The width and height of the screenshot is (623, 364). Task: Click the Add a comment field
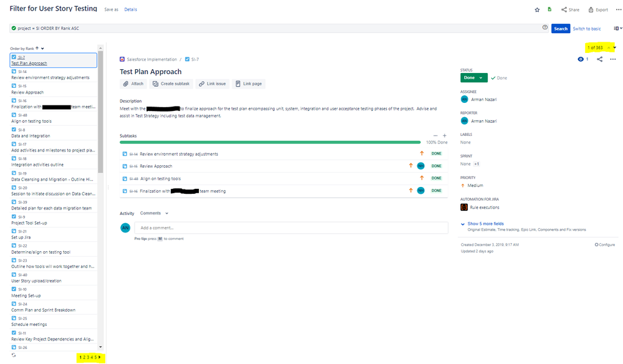pyautogui.click(x=291, y=228)
